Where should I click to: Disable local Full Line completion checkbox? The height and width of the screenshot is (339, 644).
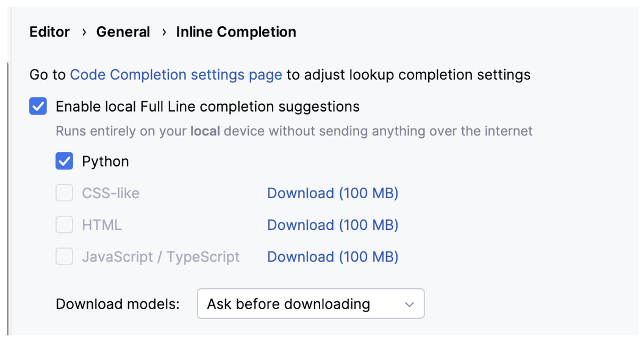coord(38,107)
